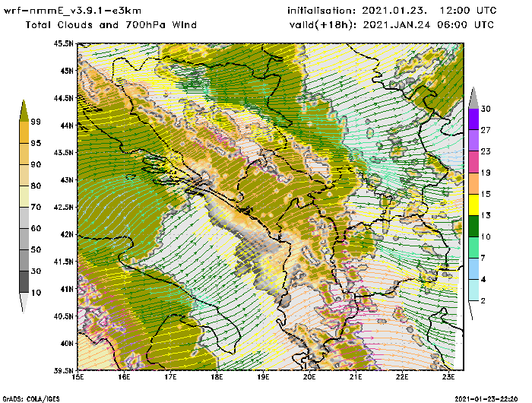Click the '70' value in cloud legend
The width and height of the screenshot is (532, 403).
pyautogui.click(x=36, y=207)
